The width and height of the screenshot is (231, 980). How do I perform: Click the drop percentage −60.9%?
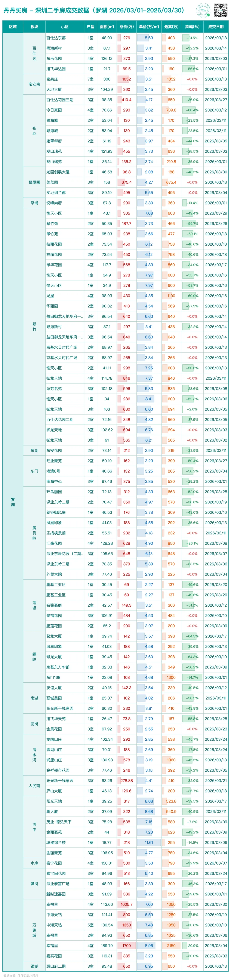click(192, 296)
